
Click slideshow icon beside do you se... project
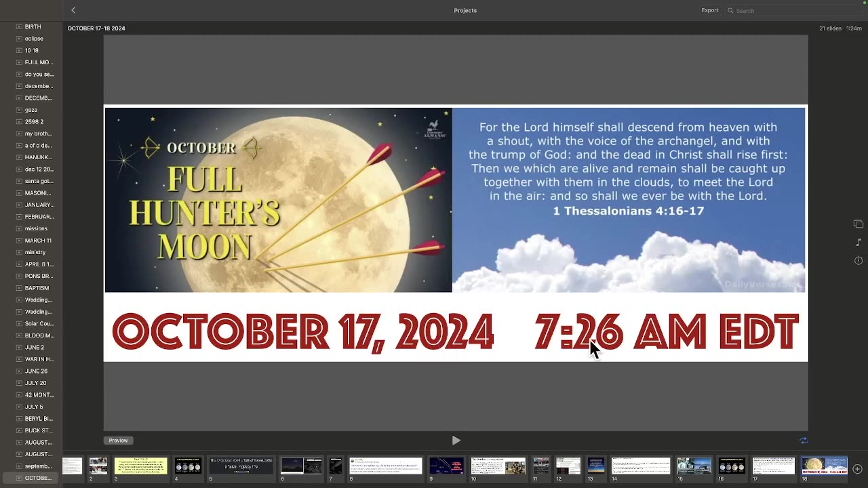(x=19, y=74)
